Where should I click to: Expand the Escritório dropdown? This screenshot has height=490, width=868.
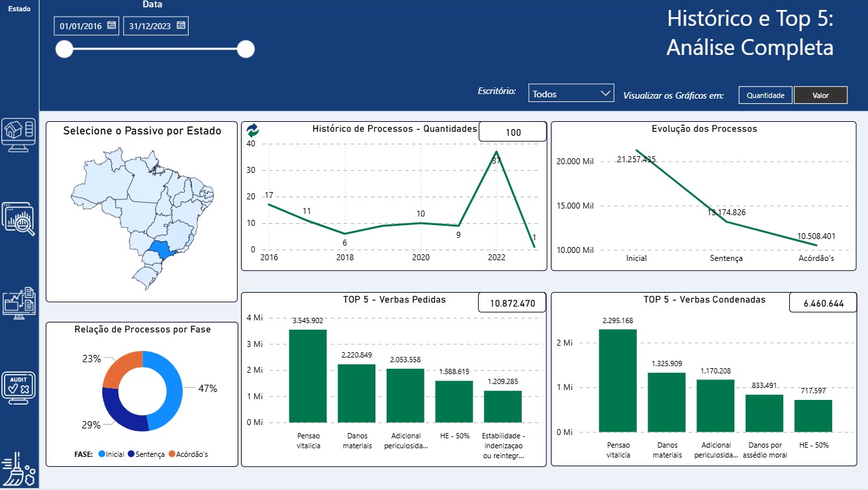tap(571, 94)
